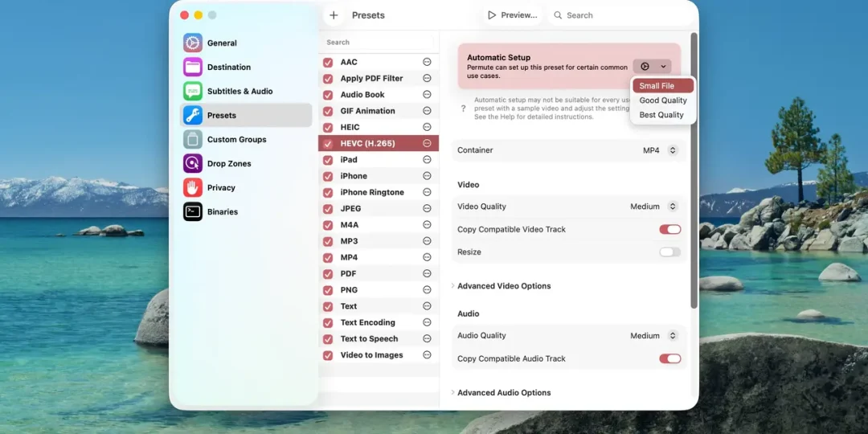This screenshot has height=434, width=868.
Task: Open more options for JPEG preset
Action: [427, 208]
